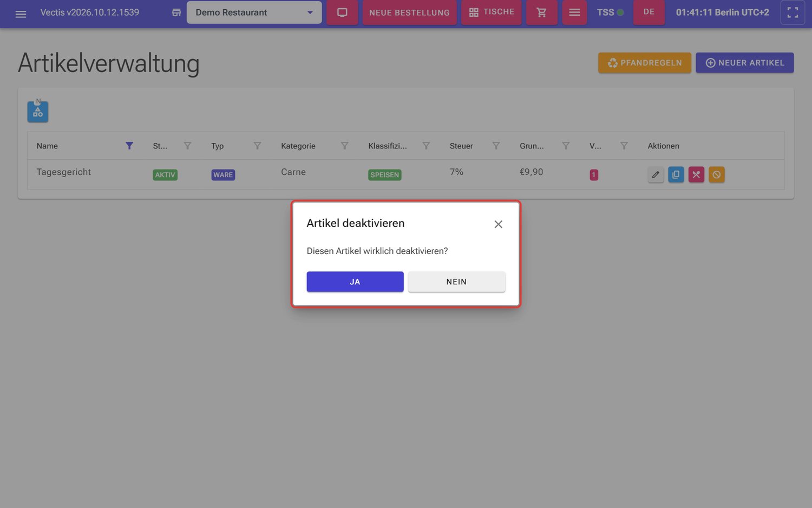
Task: Click the store icon beside the restaurant selector
Action: [x=176, y=12]
